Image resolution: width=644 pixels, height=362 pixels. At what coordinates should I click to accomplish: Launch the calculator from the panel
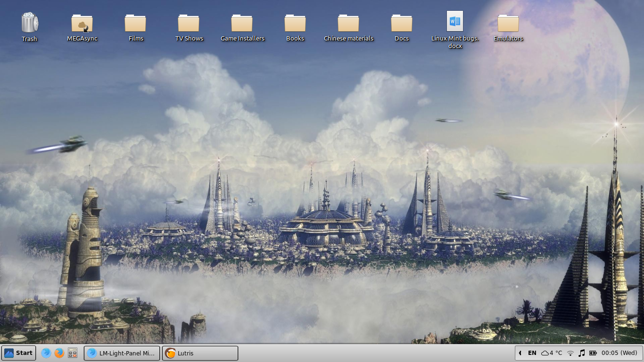click(x=73, y=353)
